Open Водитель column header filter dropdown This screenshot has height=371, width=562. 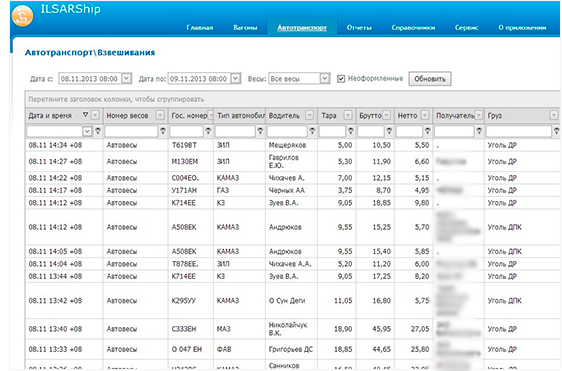pos(309,115)
